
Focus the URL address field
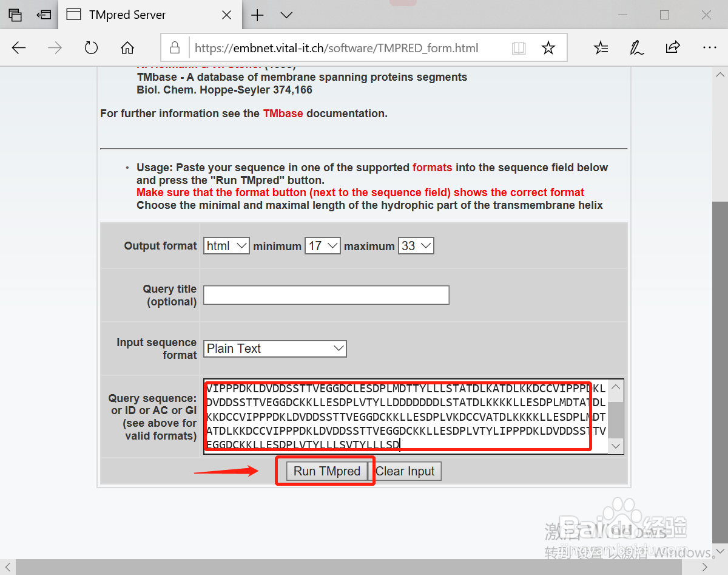pos(337,48)
